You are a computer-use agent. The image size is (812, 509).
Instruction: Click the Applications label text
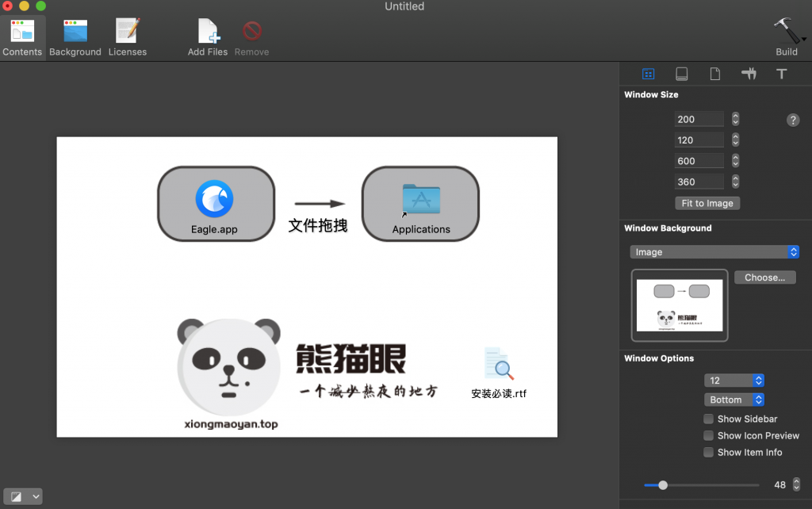click(421, 229)
